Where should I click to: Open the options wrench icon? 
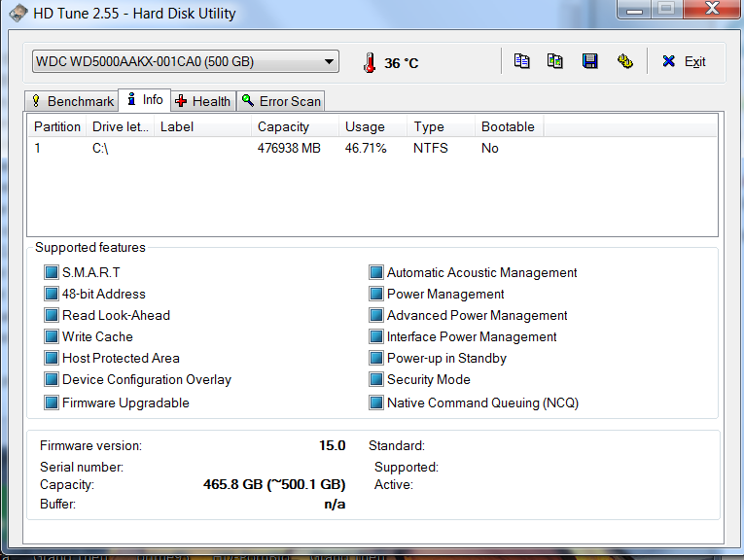[625, 61]
